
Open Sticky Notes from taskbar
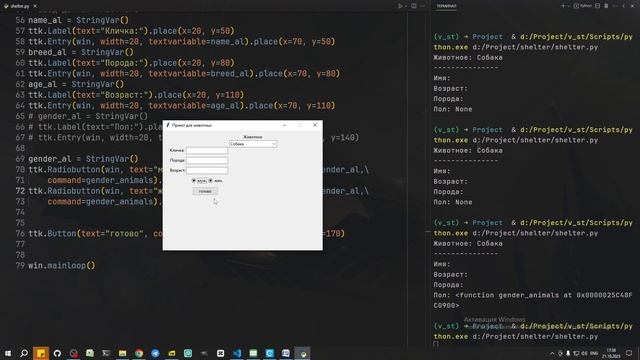41,353
